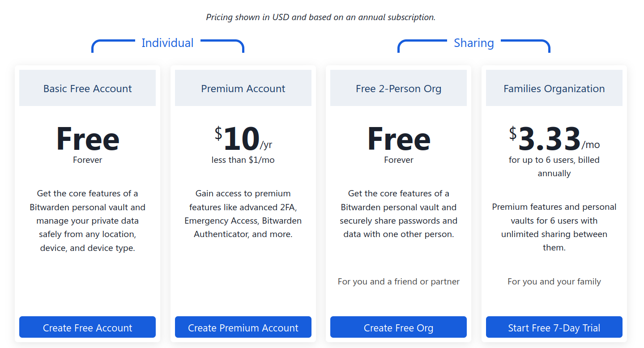Viewport: 644px width, 348px height.
Task: Click the Free price under Free 2-Person Org
Action: coord(398,139)
